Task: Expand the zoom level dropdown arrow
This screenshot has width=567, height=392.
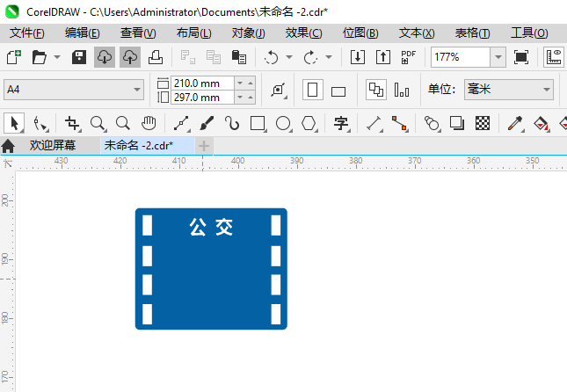Action: (498, 57)
